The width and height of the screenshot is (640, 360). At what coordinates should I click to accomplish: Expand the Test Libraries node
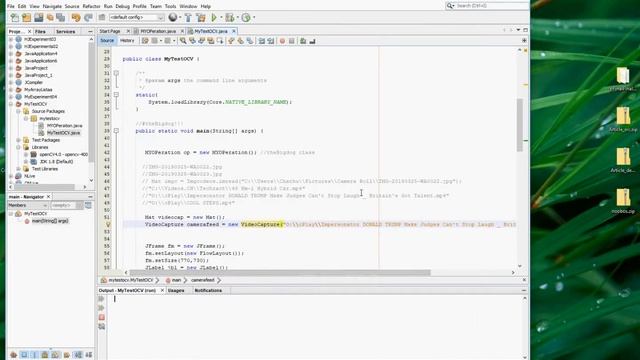click(x=18, y=169)
